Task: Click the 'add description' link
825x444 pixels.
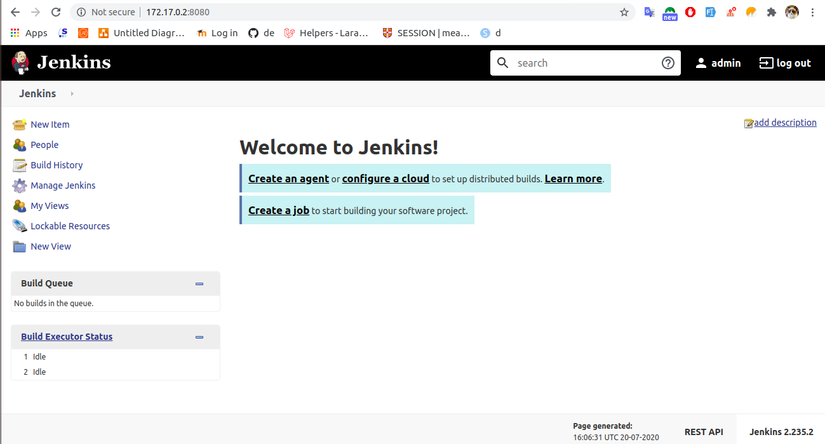Action: tap(785, 123)
